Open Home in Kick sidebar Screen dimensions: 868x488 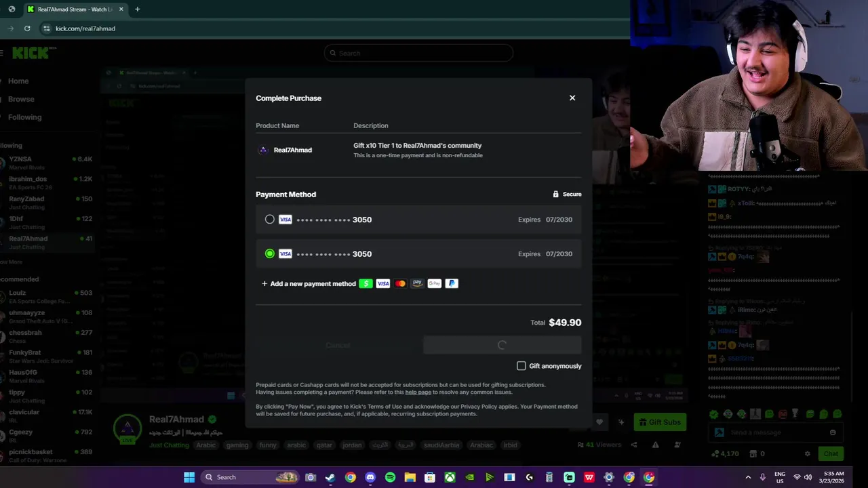tap(18, 81)
